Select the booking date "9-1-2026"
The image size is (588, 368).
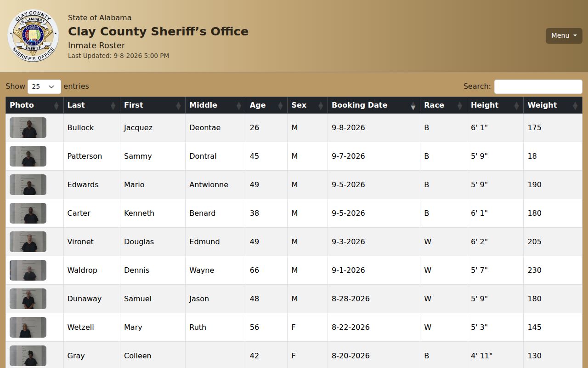[x=348, y=270]
